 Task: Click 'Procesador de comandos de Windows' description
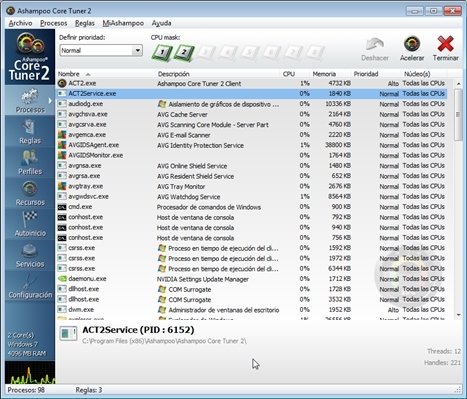209,207
